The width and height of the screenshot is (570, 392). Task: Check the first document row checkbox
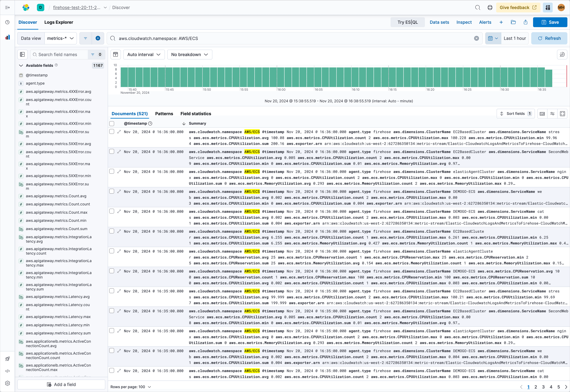point(112,131)
